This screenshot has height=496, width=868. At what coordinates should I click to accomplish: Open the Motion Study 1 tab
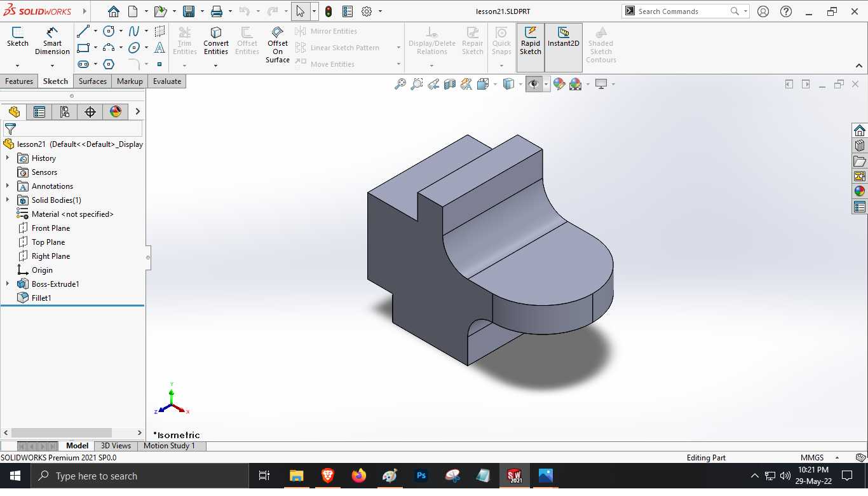click(169, 446)
